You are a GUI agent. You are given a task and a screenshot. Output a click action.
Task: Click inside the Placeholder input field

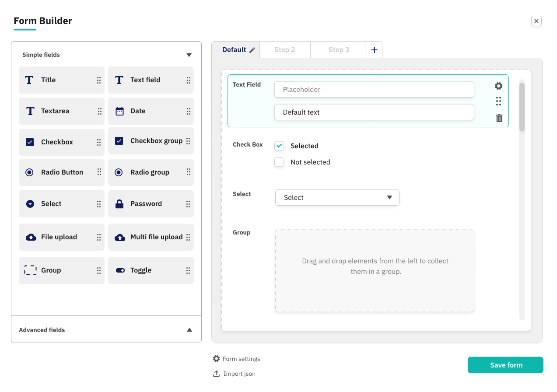pyautogui.click(x=374, y=89)
